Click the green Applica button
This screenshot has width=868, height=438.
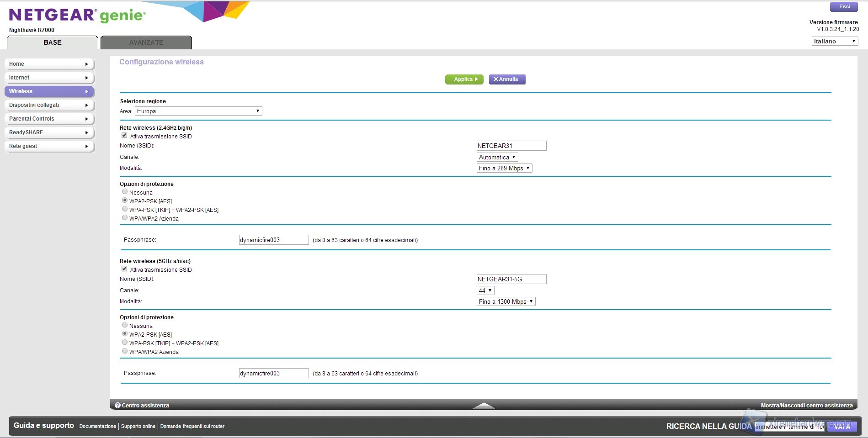(x=464, y=79)
